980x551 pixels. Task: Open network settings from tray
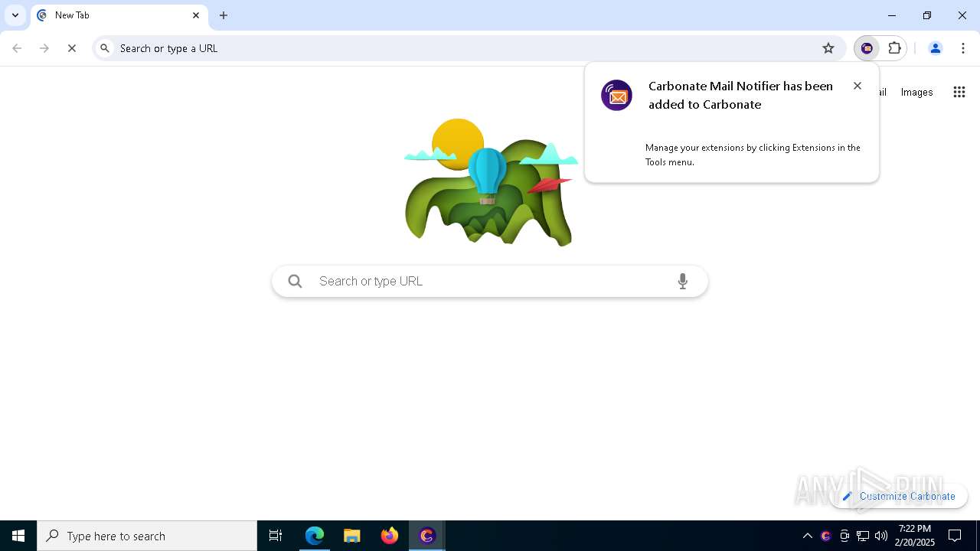click(863, 536)
